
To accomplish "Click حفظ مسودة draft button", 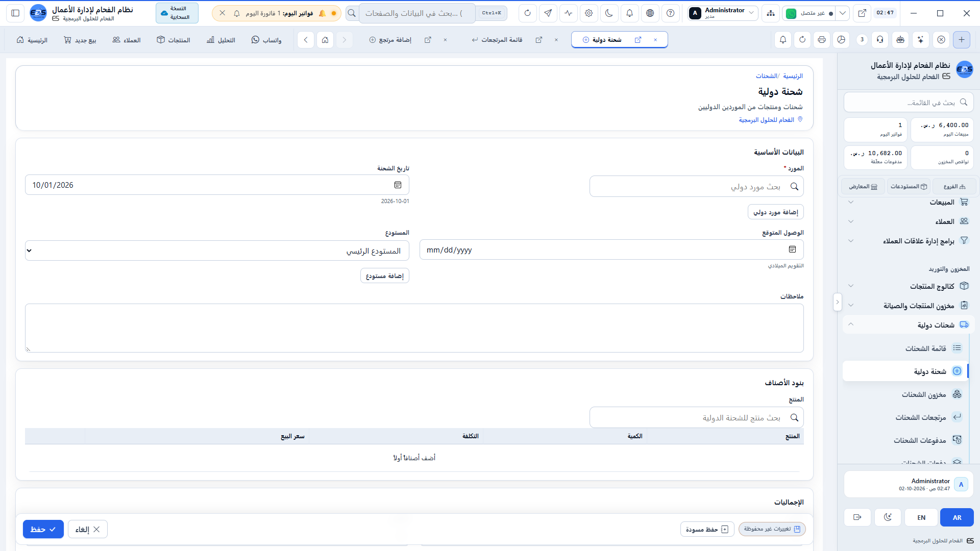I will [707, 529].
